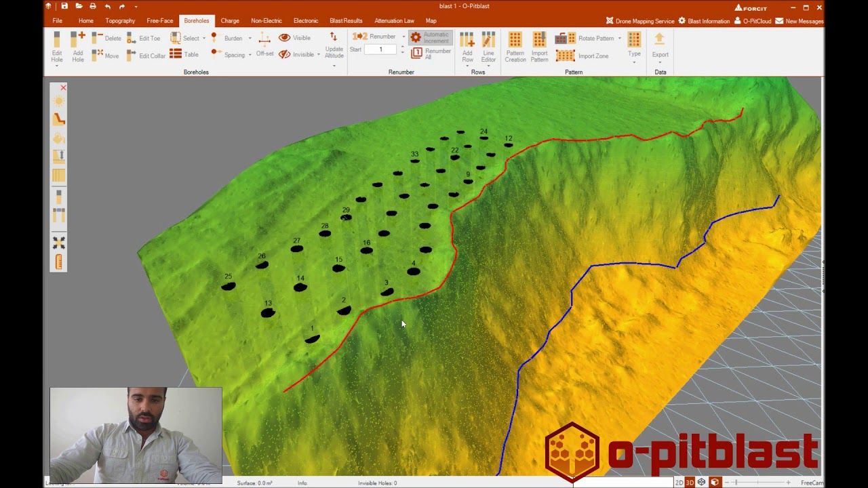Click the Edit Toe button
This screenshot has width=868, height=488.
coord(144,38)
